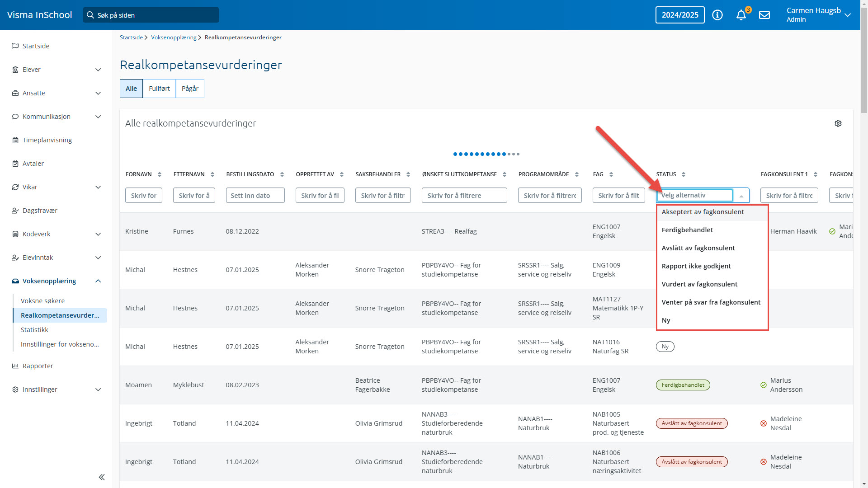Open Innstillinger for voksenopplæring submenu item

point(60,344)
